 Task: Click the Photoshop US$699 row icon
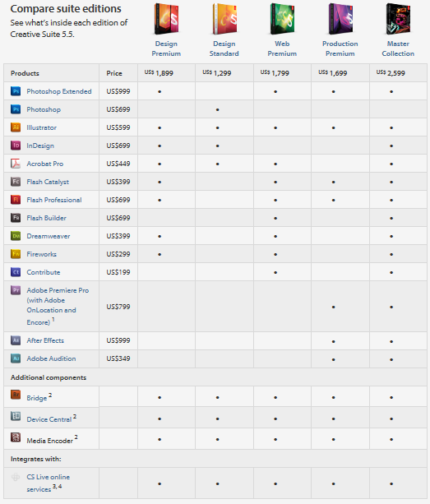[16, 109]
